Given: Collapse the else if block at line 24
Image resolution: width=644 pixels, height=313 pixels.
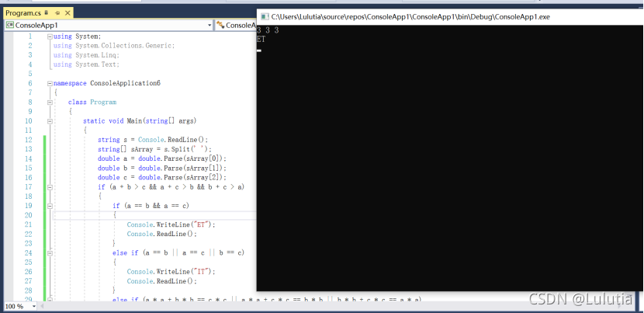Looking at the screenshot, I should (50, 252).
